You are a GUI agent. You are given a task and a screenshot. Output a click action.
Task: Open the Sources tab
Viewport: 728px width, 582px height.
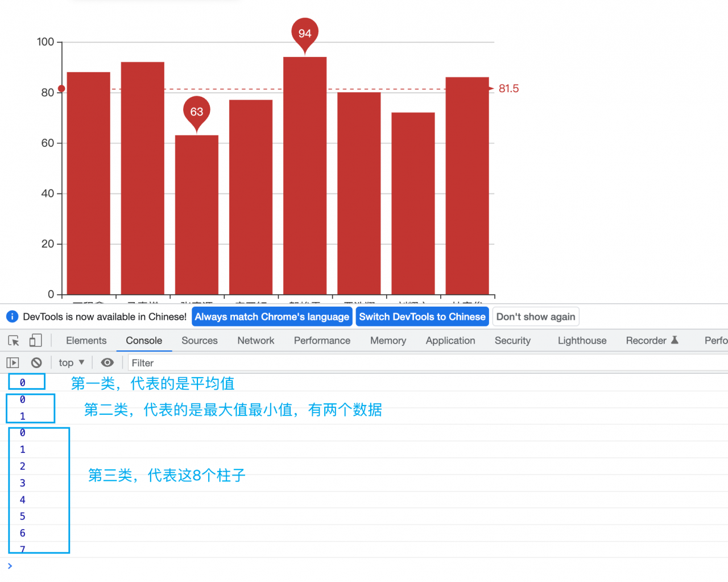200,340
